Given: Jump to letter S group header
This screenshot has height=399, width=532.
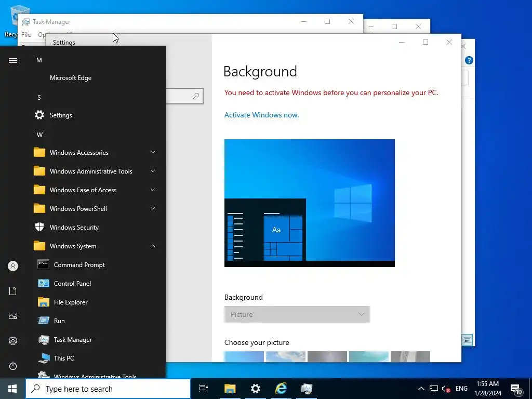Looking at the screenshot, I should [x=39, y=97].
